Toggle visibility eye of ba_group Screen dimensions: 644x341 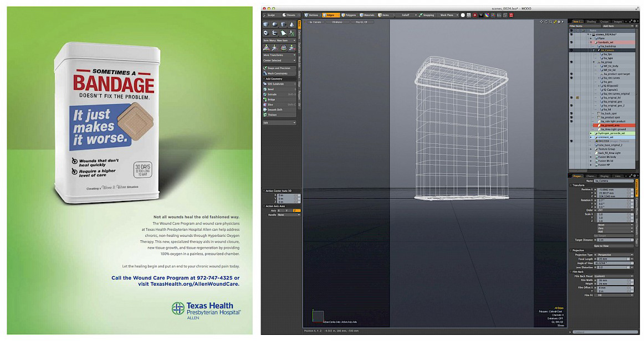(x=571, y=62)
